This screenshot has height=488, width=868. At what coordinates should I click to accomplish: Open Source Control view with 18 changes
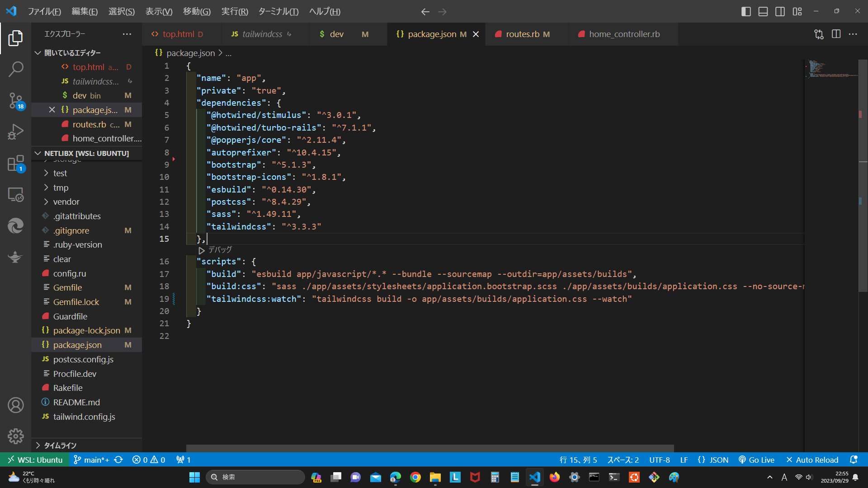(15, 100)
